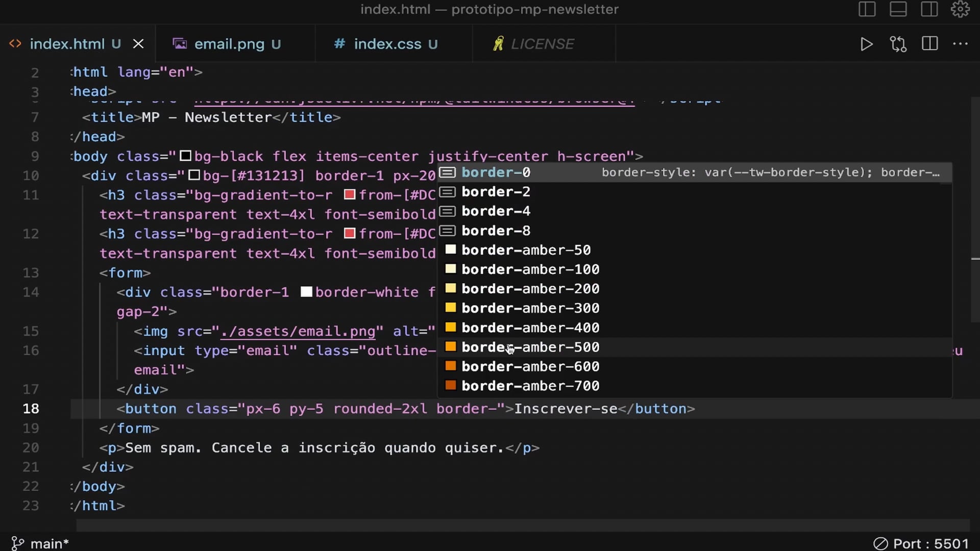Open changes compare icon in editor toolbar
980x551 pixels.
(898, 44)
